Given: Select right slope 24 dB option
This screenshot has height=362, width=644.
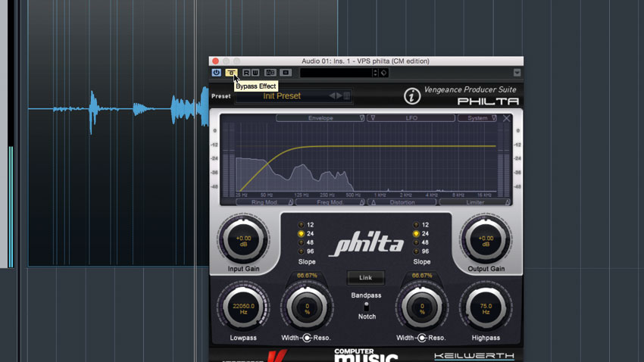Looking at the screenshot, I should click(416, 233).
